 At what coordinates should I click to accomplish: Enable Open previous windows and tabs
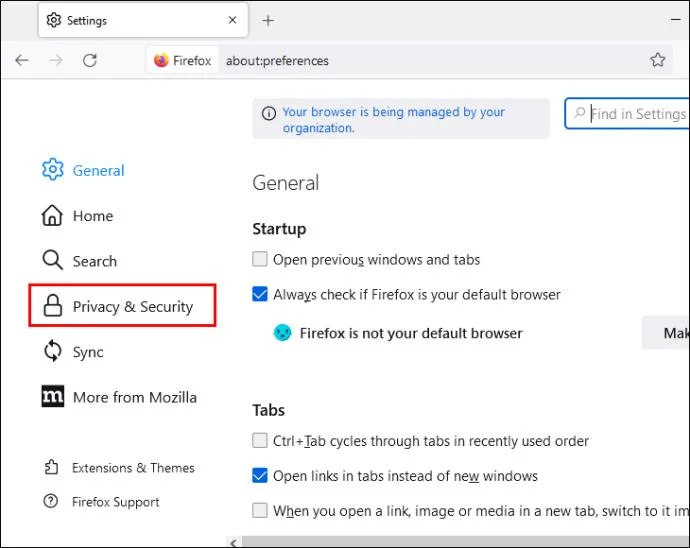[260, 259]
